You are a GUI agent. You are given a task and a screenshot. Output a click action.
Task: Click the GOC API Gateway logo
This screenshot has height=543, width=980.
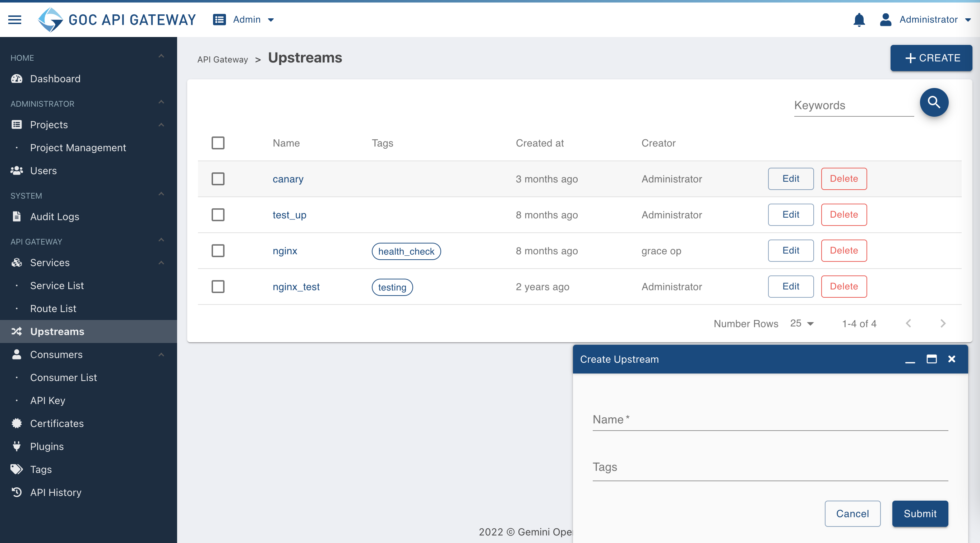click(x=117, y=19)
